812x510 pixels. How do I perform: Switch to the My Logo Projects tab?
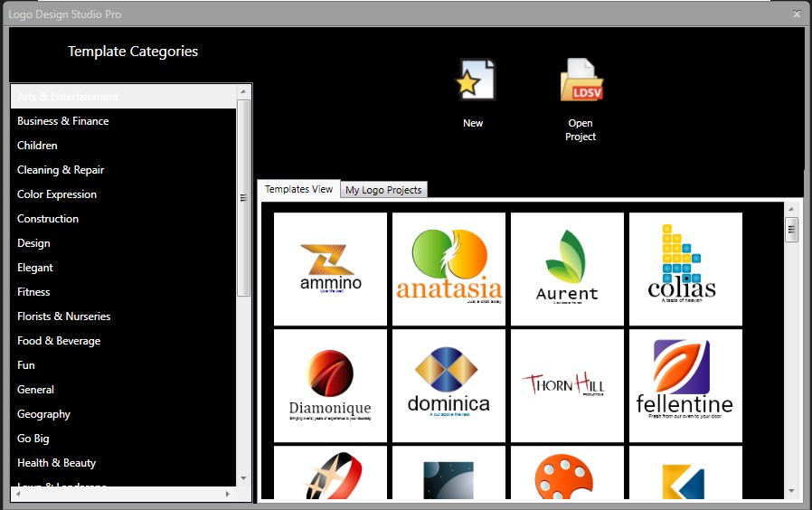[x=384, y=190]
